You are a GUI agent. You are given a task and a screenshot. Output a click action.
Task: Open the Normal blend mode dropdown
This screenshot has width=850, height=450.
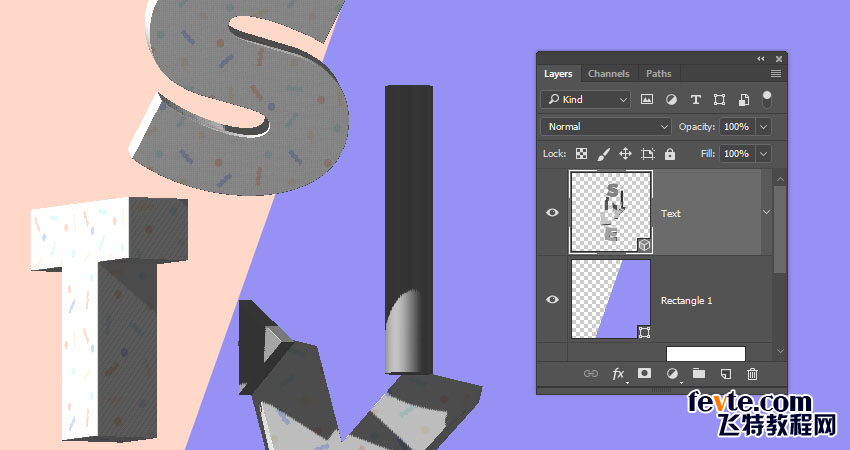606,127
